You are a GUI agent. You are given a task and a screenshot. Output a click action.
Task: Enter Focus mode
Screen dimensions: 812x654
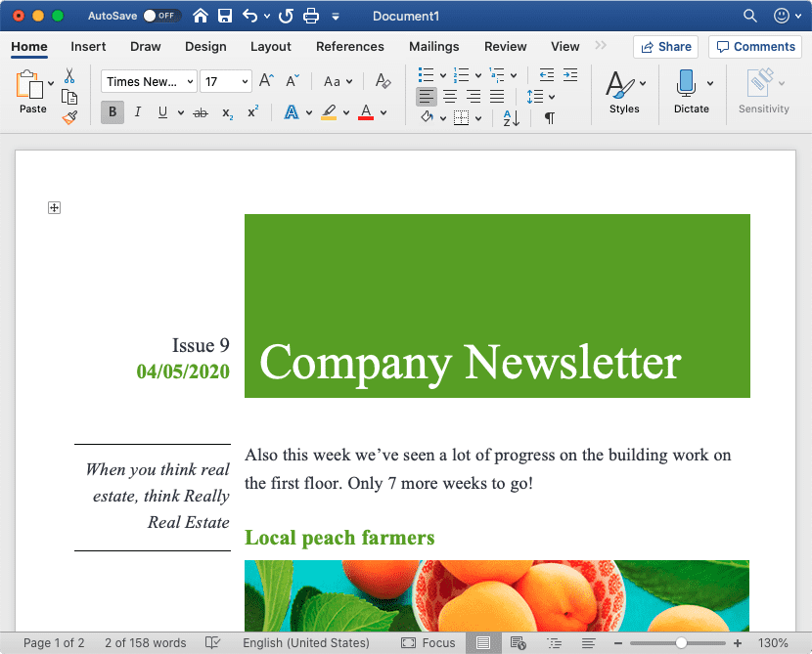tap(429, 643)
